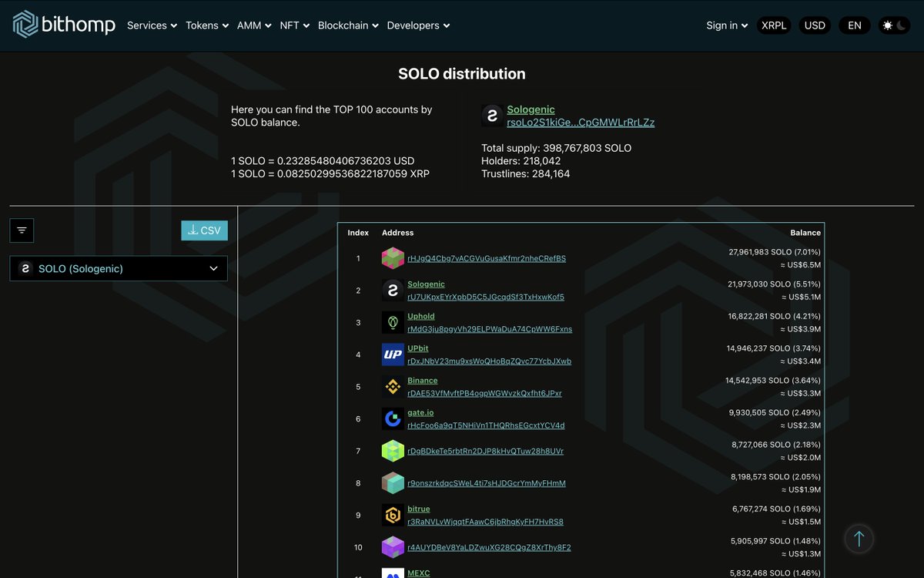924x578 pixels.
Task: Open the AMM menu
Action: tap(254, 25)
